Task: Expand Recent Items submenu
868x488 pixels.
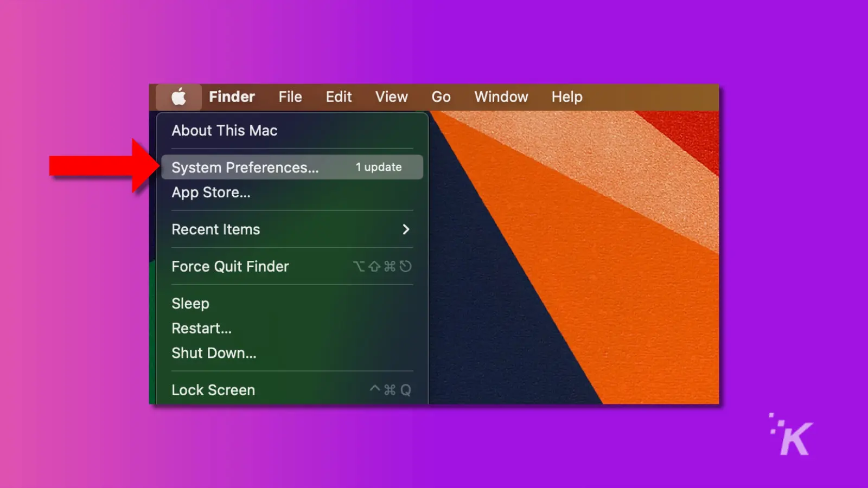Action: (292, 229)
